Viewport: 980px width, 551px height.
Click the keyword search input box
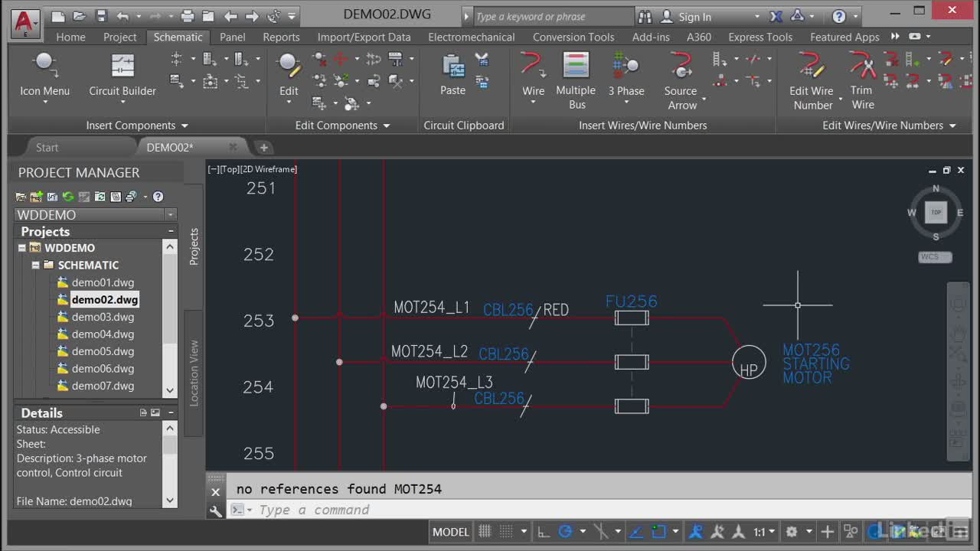(x=553, y=16)
